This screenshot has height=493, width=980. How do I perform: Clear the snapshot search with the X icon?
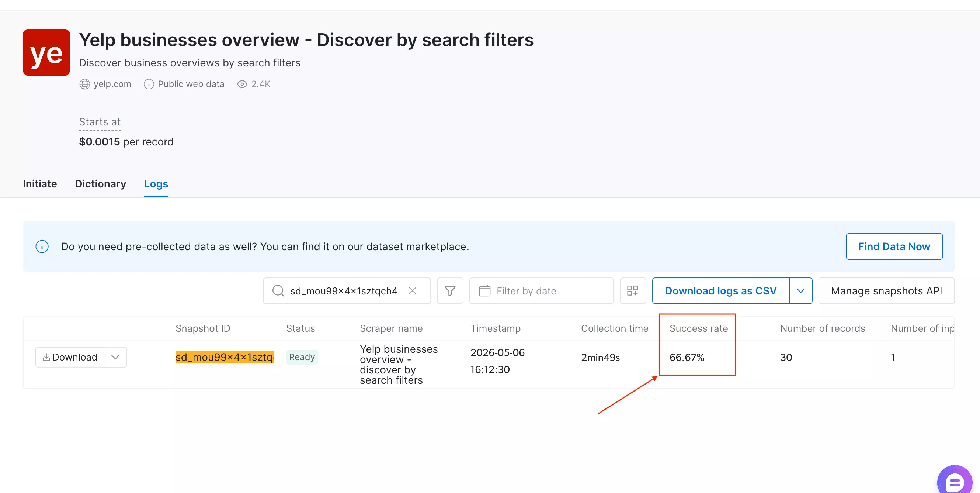click(413, 291)
